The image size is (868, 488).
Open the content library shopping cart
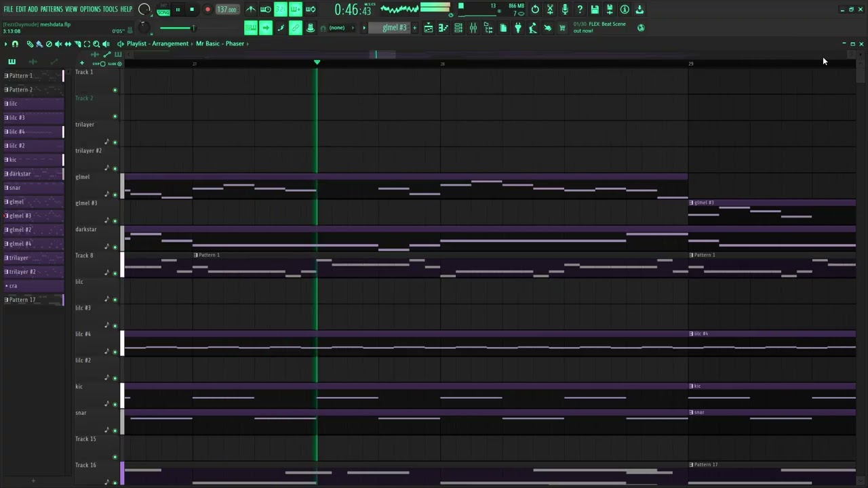click(x=562, y=28)
